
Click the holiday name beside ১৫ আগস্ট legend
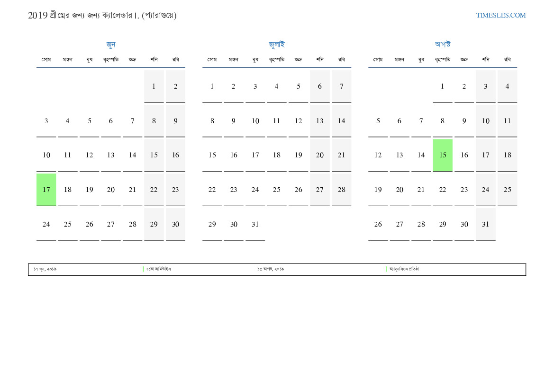[x=404, y=269]
